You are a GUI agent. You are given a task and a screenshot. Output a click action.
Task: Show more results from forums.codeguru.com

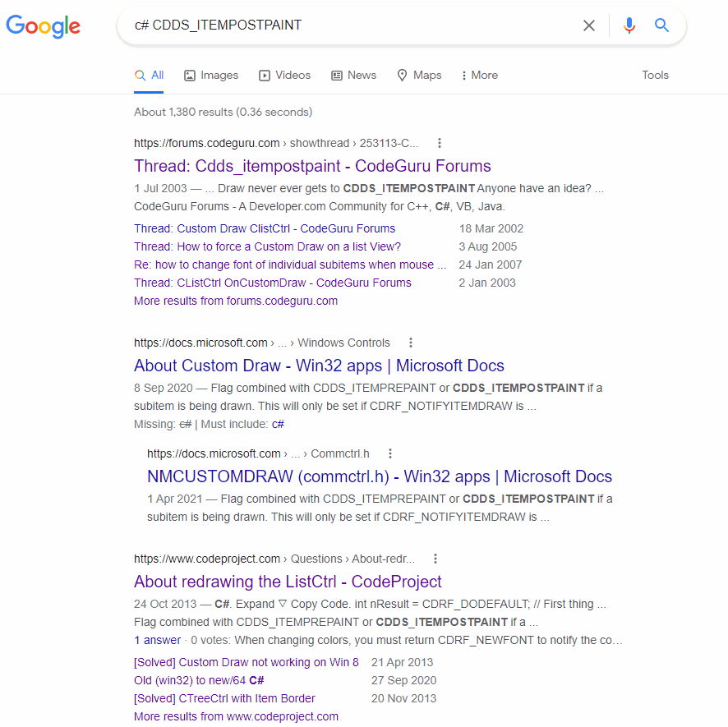tap(235, 301)
